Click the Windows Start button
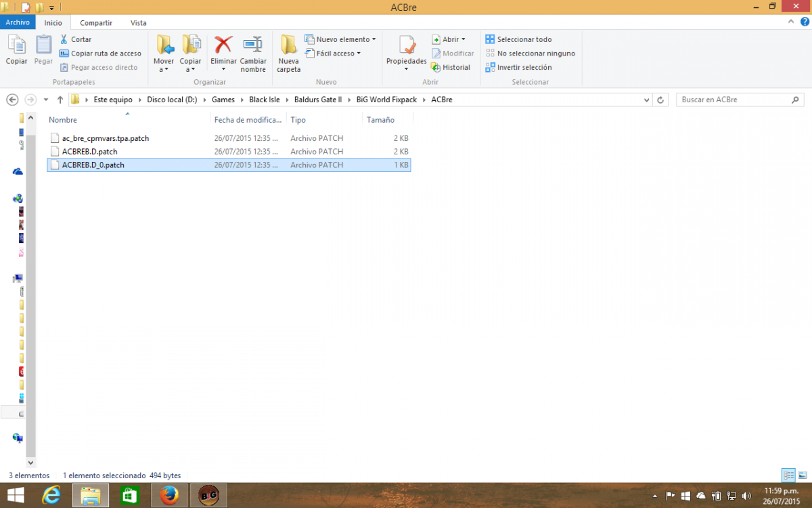Viewport: 812px width, 508px height. (16, 496)
